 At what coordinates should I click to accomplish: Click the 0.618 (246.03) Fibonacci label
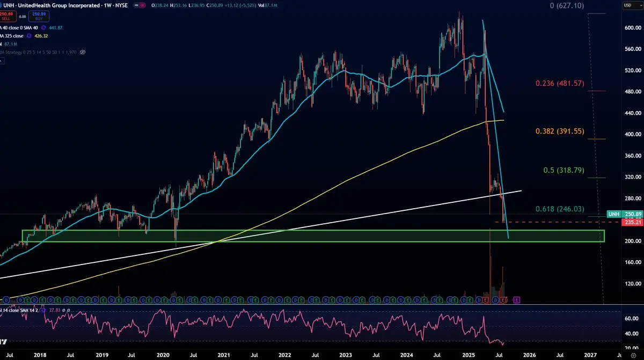tap(560, 209)
